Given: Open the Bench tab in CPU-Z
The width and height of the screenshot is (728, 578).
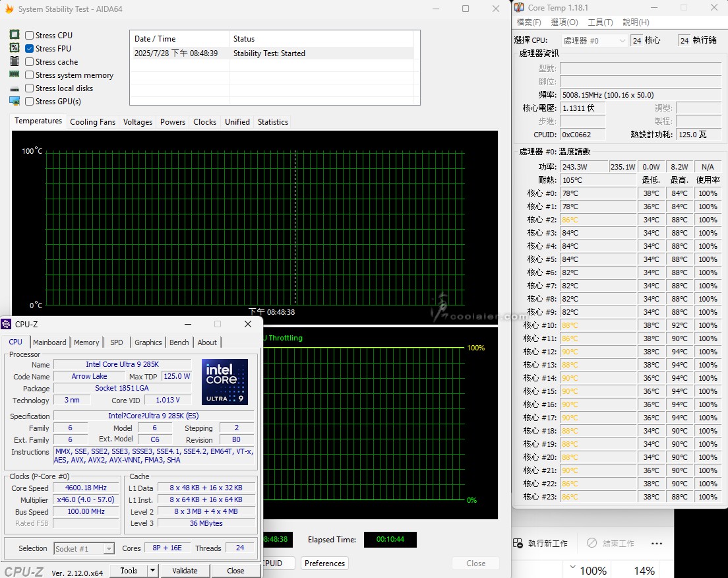Looking at the screenshot, I should click(179, 342).
